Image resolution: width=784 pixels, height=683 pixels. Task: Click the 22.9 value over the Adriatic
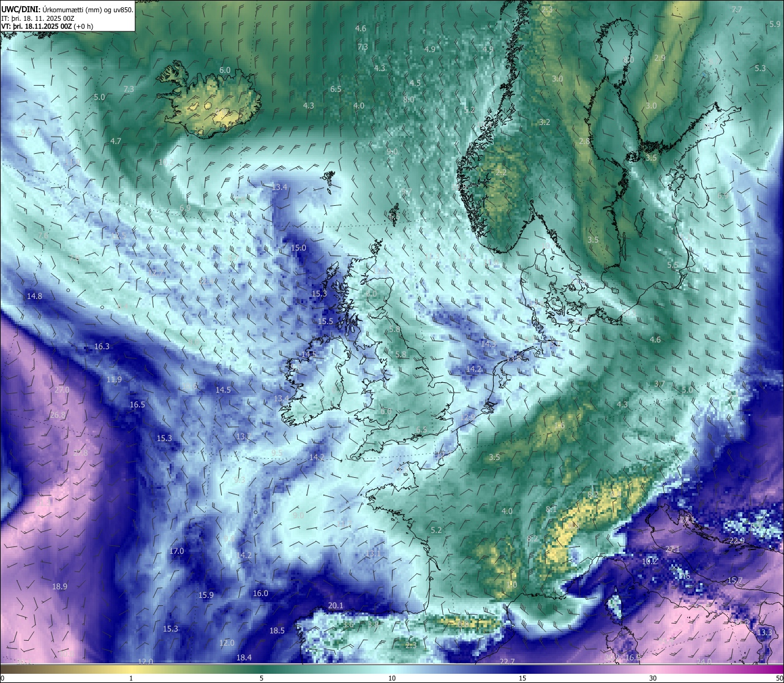click(x=737, y=541)
